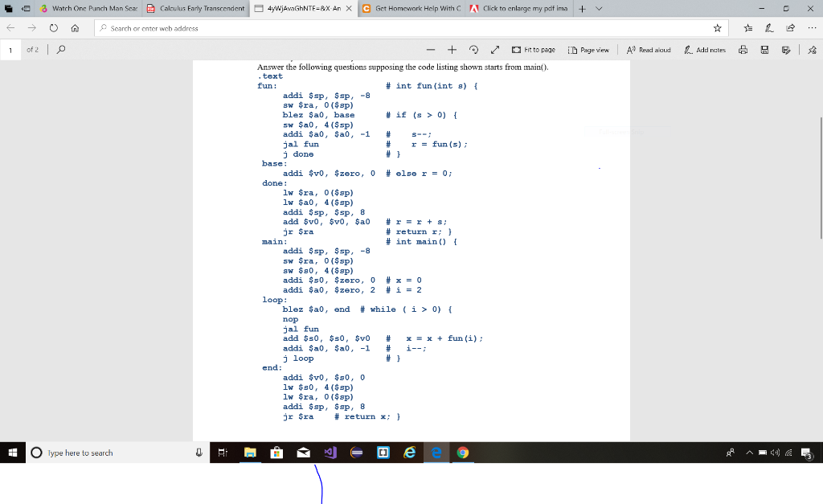Click the PDF page number field
The height and width of the screenshot is (504, 823).
click(10, 50)
